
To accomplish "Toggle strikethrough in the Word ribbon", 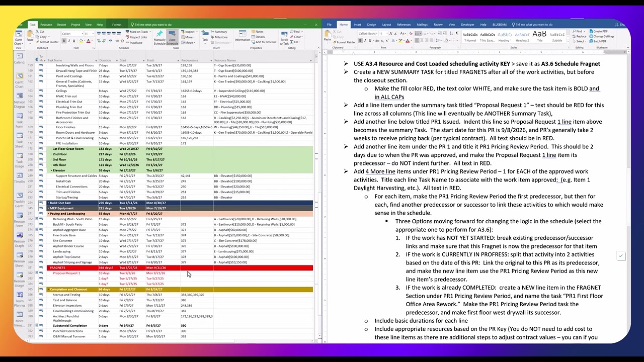I will 376,41.
